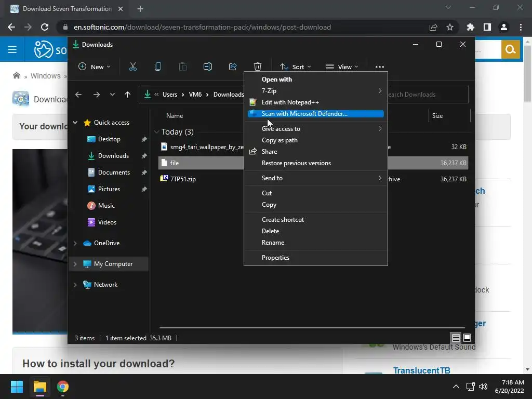
Task: Open Desktop in Quick access
Action: point(109,139)
